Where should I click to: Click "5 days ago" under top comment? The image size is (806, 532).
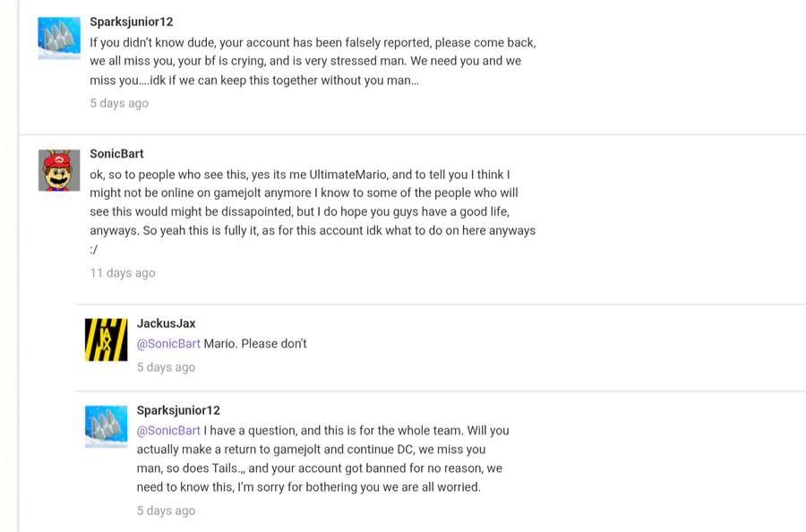click(119, 103)
